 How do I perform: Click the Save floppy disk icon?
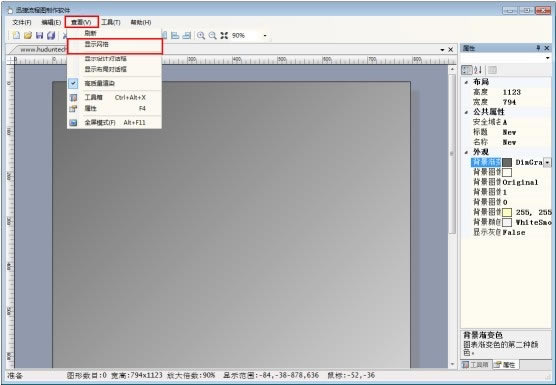click(x=40, y=35)
